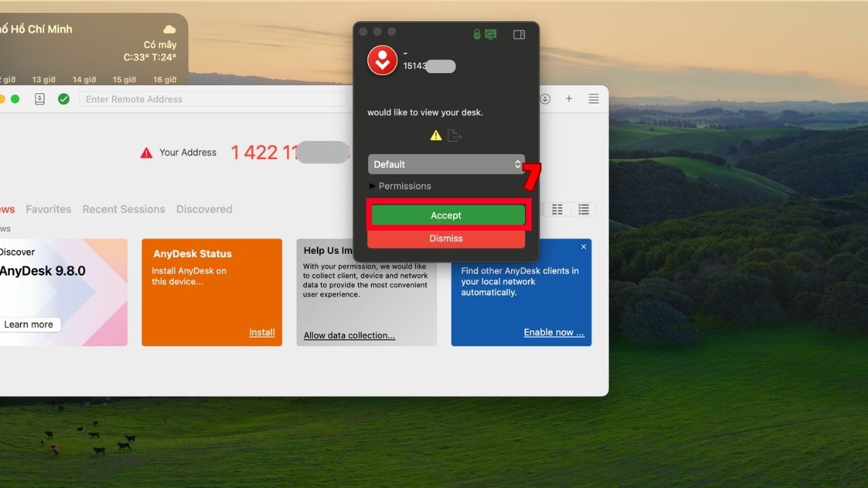Click the cloud icon in weather widget

pyautogui.click(x=169, y=30)
